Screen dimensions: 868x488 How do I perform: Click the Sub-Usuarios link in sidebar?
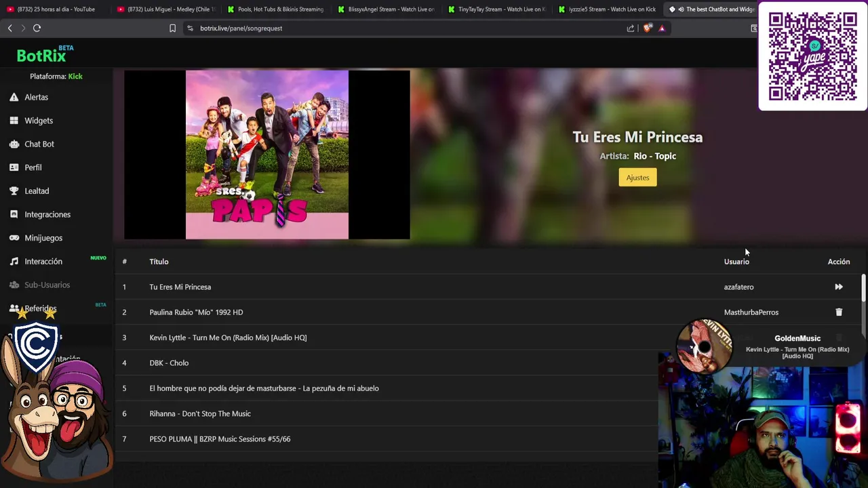47,285
